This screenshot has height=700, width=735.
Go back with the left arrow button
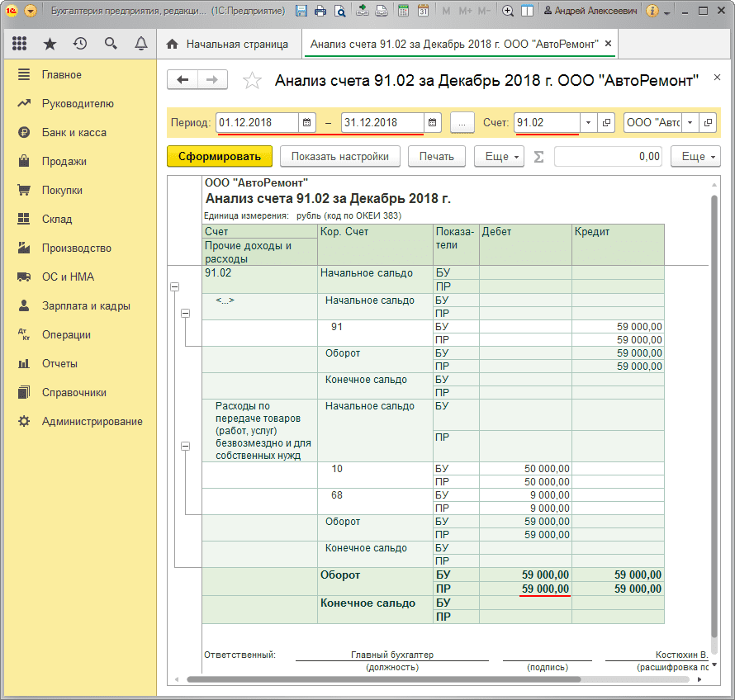pos(183,79)
